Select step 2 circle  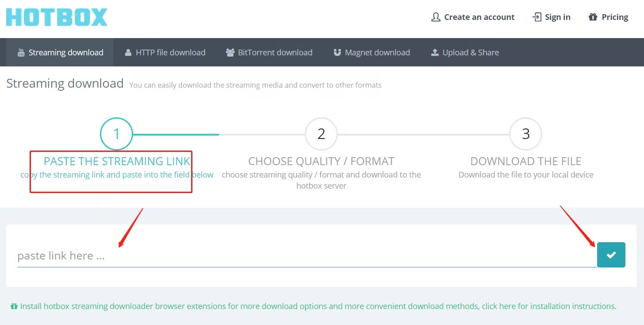321,134
